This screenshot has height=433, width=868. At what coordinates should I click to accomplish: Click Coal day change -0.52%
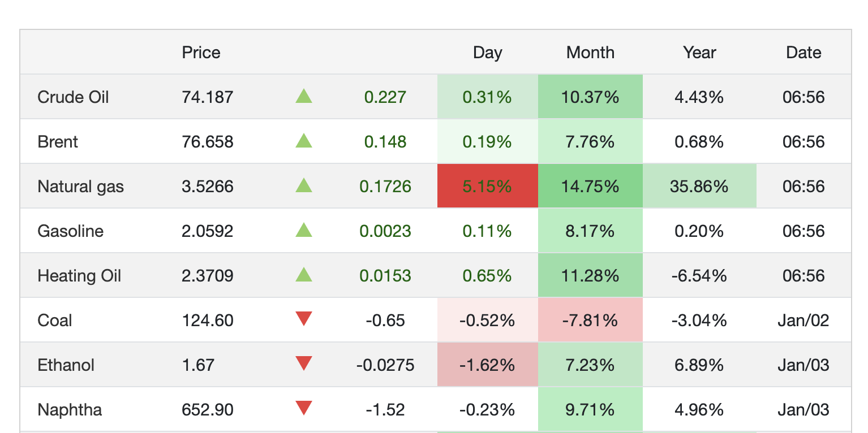click(487, 321)
